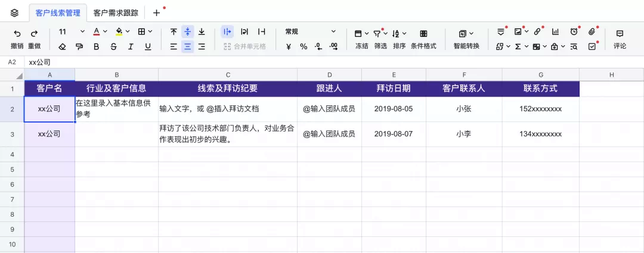
Task: Click the freeze panes icon
Action: [358, 33]
